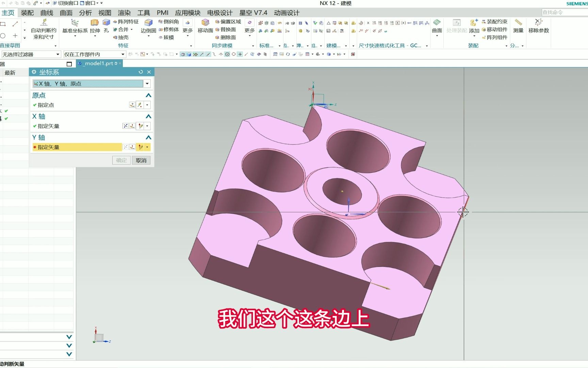Click the dialog reset arrow in 坐标系 title bar
This screenshot has width=588, height=368.
(141, 72)
